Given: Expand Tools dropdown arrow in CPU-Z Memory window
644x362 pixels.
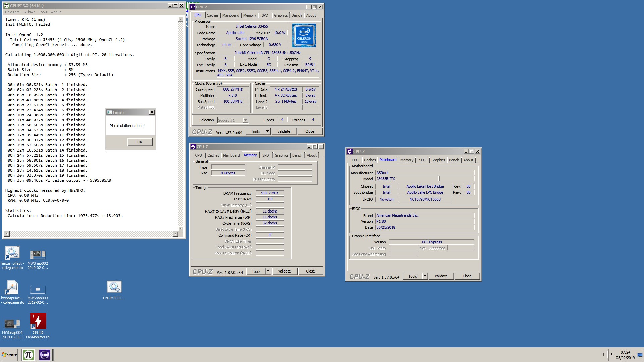Looking at the screenshot, I should pos(268,271).
